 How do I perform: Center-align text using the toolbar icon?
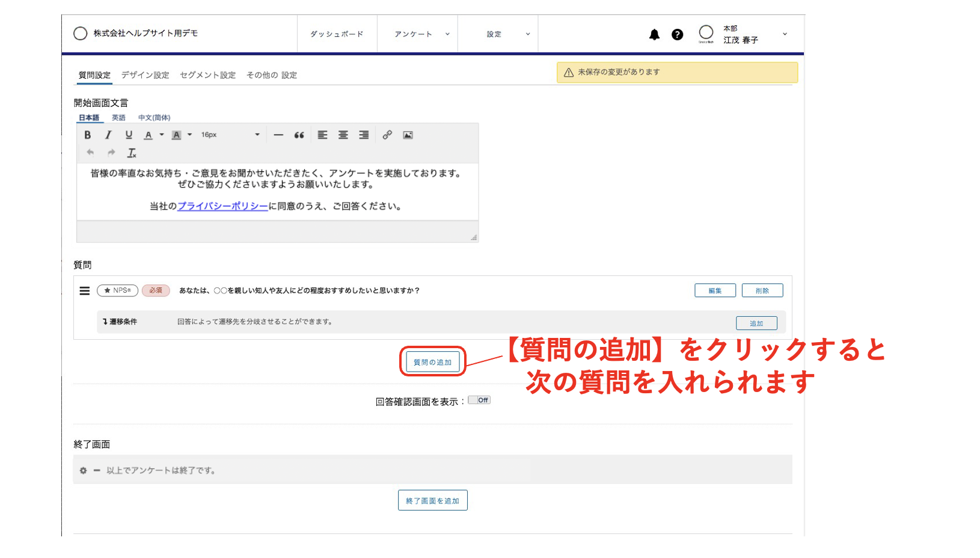(x=343, y=135)
